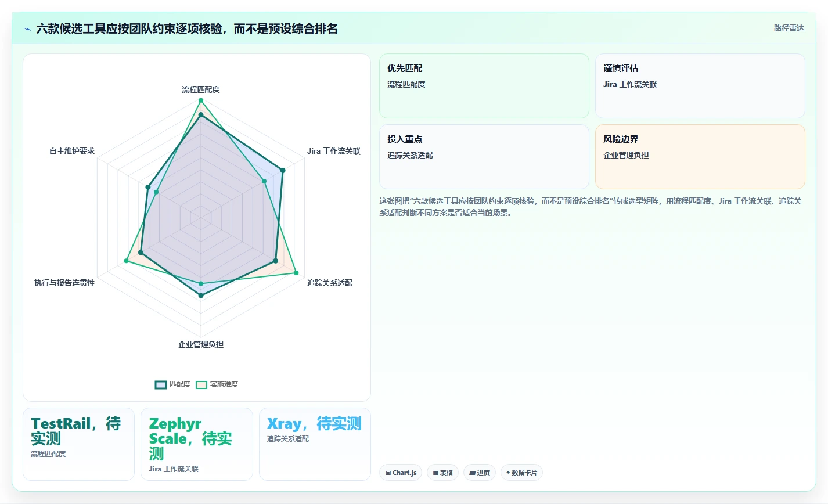Click the 数据卡片 tag
Image resolution: width=828 pixels, height=504 pixels.
521,473
